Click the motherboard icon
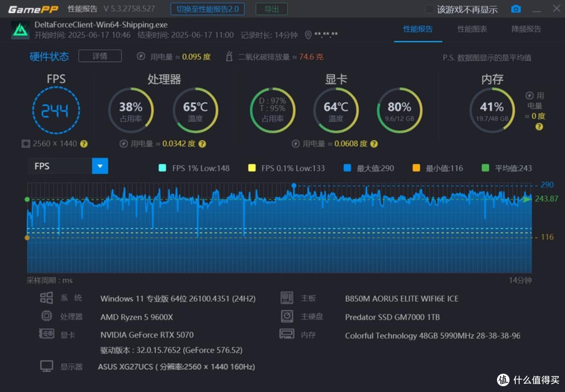 tap(287, 298)
